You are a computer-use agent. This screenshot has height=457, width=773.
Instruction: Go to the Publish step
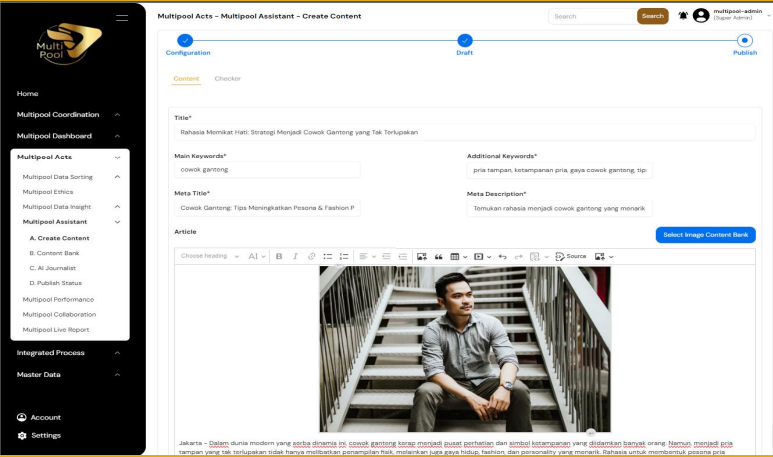coord(744,40)
